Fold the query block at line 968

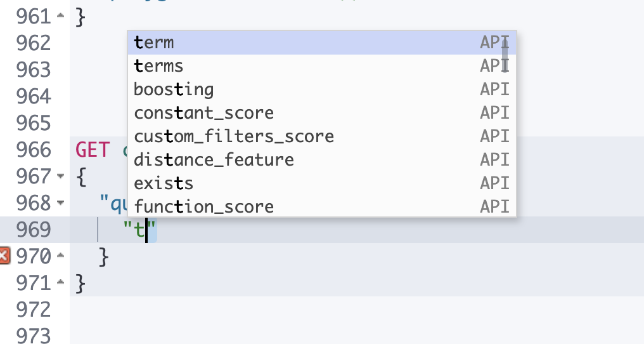click(60, 203)
